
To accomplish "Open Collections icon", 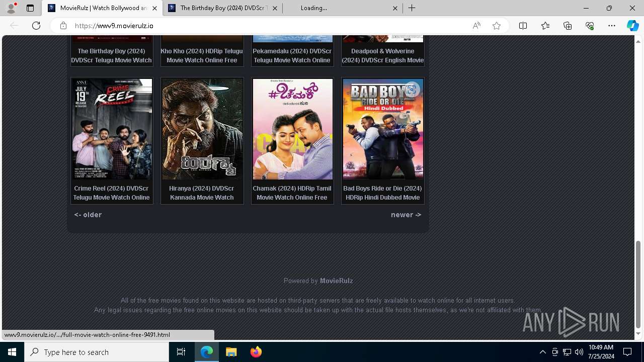I will [568, 26].
